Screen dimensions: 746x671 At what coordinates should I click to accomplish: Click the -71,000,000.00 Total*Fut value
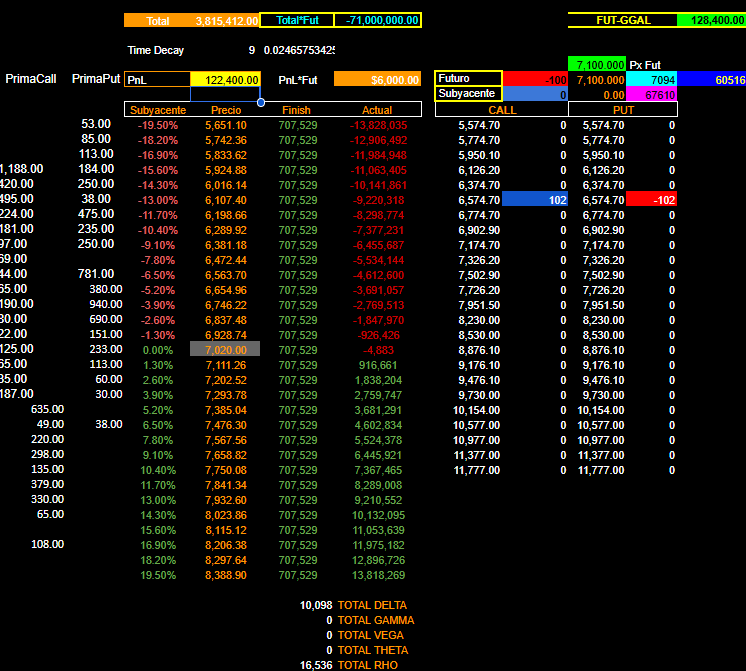click(x=378, y=20)
